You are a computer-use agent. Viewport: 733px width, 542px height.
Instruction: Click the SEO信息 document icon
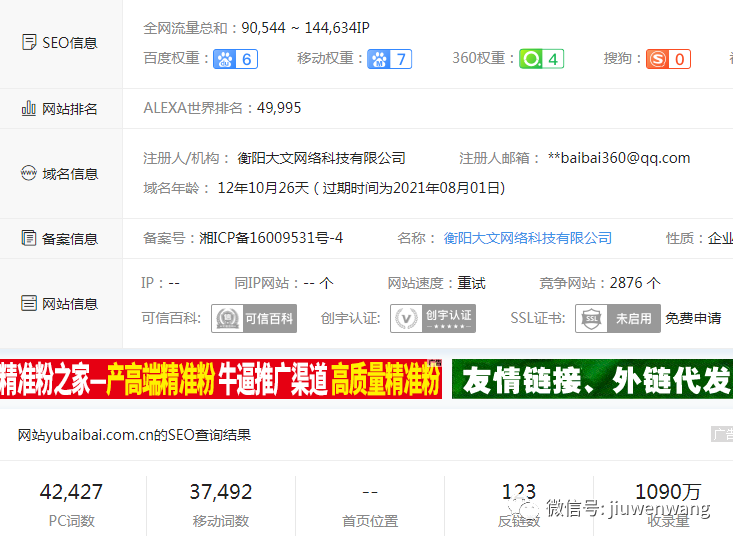click(x=29, y=42)
